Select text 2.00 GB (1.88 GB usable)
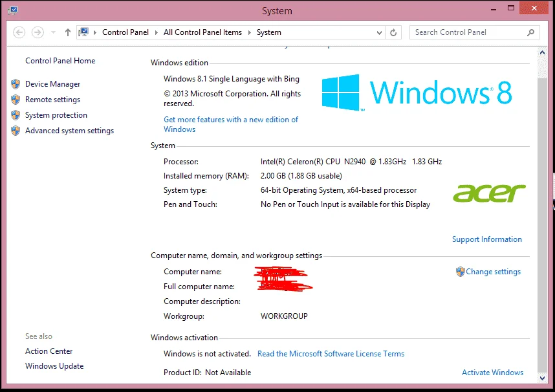This screenshot has height=392, width=555. pos(301,176)
